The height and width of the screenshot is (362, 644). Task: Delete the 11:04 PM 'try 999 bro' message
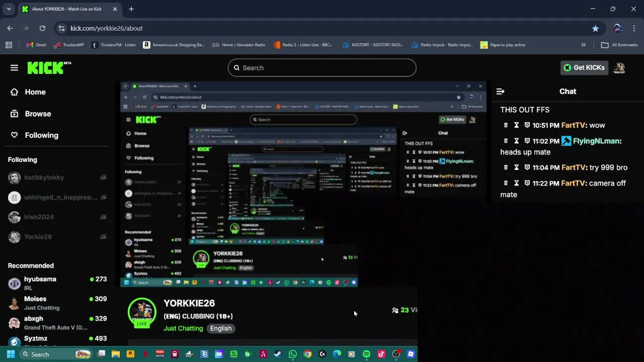point(506,167)
